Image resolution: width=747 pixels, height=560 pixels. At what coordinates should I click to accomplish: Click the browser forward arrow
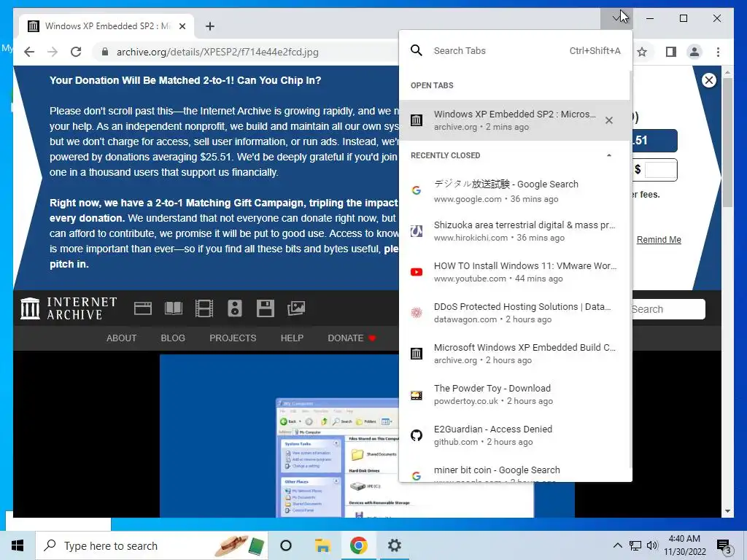pyautogui.click(x=53, y=52)
